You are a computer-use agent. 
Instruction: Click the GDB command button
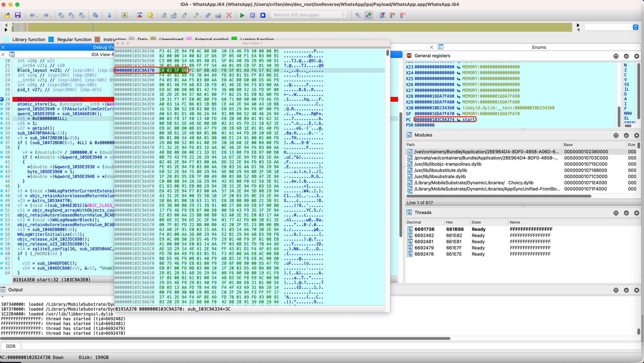10,346
